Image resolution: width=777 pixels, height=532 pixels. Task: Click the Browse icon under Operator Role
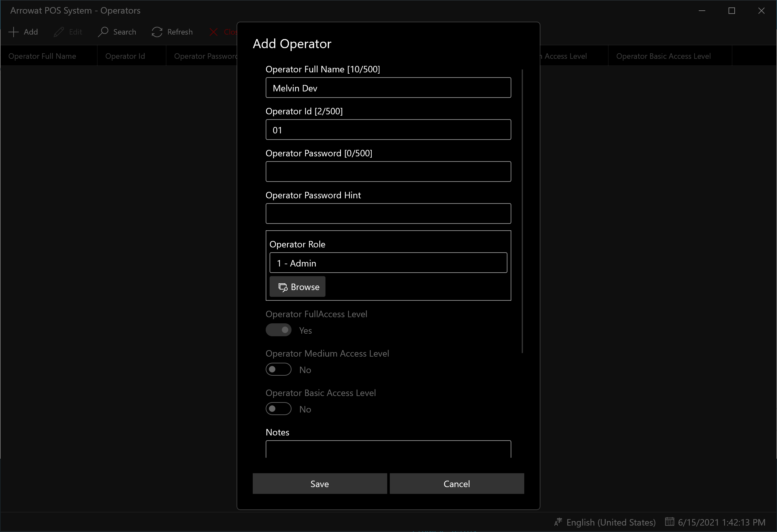tap(283, 287)
